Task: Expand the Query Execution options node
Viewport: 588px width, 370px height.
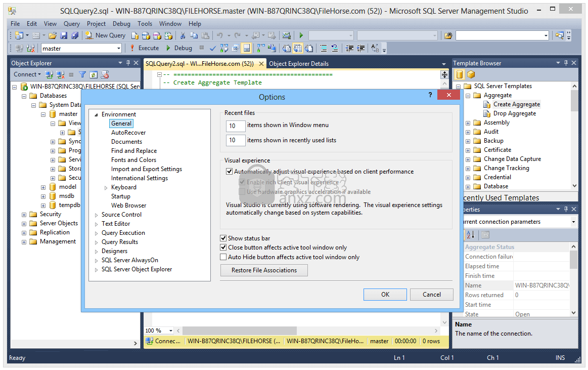Action: coord(97,233)
